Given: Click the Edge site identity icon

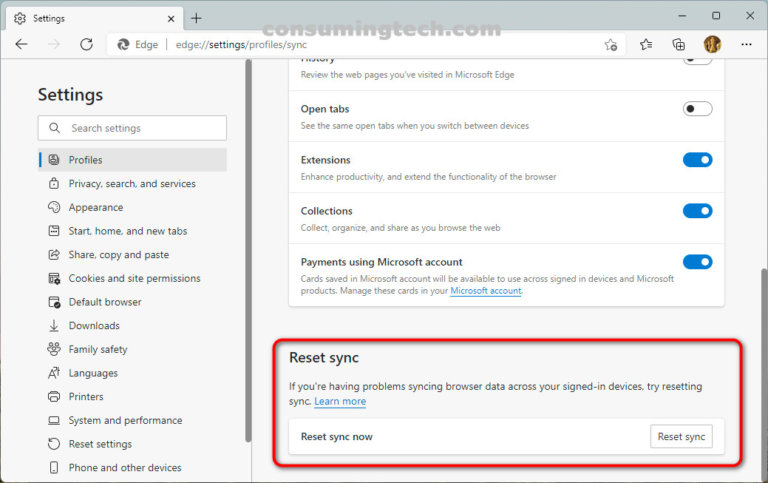Looking at the screenshot, I should click(123, 45).
